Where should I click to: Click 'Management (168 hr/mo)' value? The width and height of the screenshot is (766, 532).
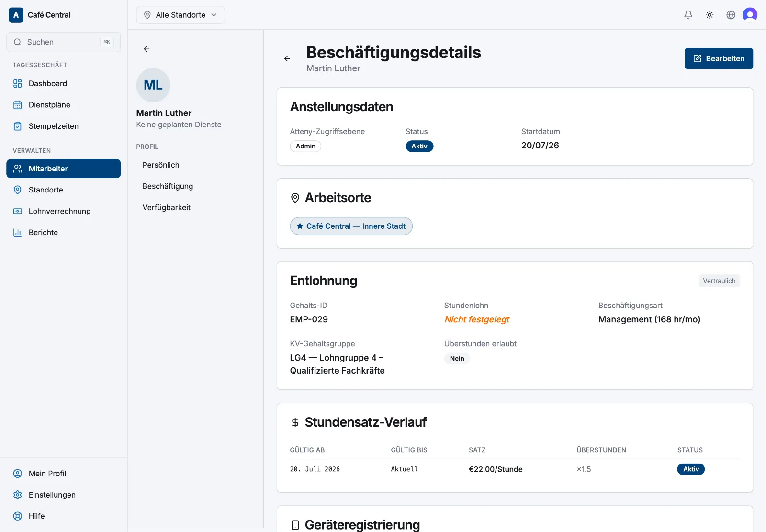(649, 319)
